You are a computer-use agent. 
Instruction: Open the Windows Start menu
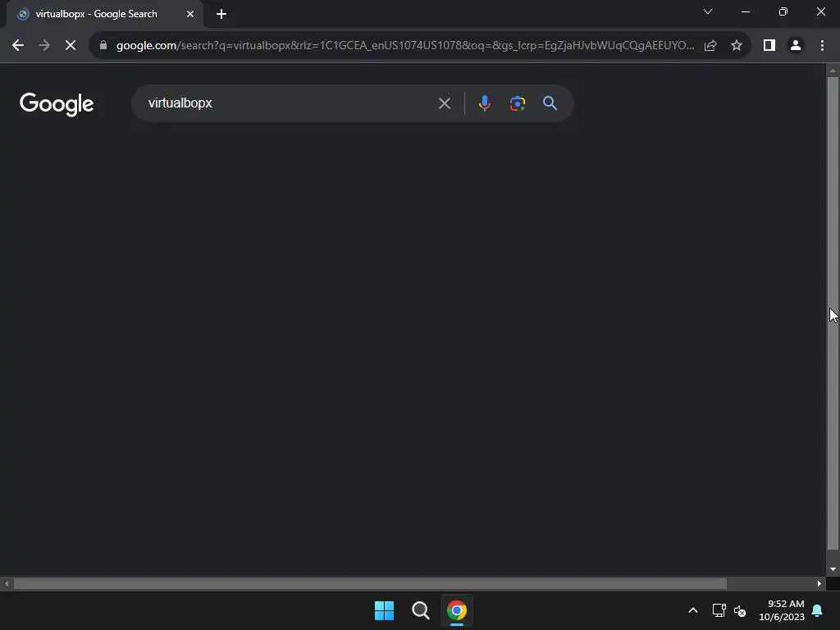(x=384, y=610)
